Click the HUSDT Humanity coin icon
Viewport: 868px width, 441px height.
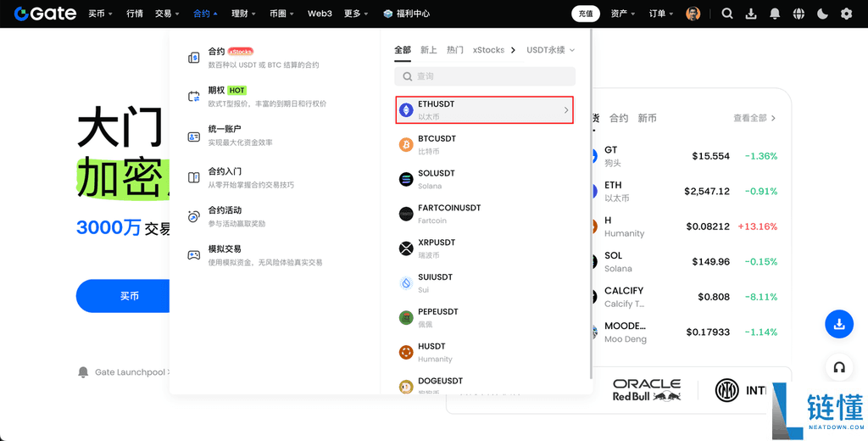coord(406,352)
